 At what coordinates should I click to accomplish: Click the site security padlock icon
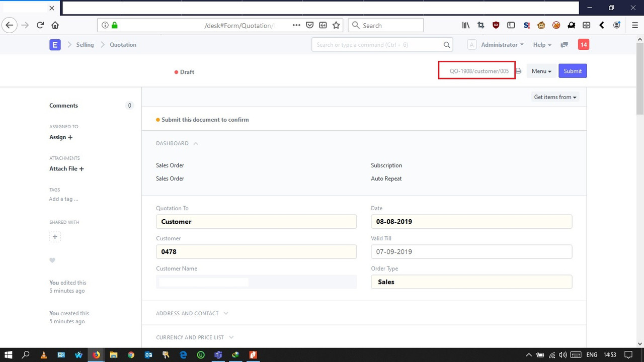click(x=114, y=25)
